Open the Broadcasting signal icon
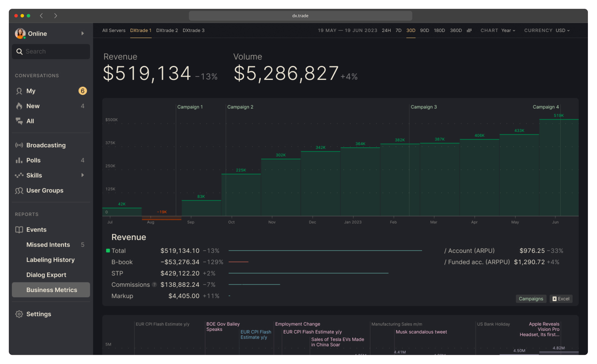 point(19,145)
